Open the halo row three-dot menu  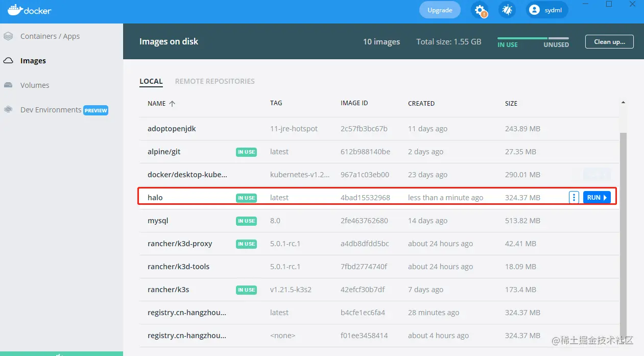574,198
